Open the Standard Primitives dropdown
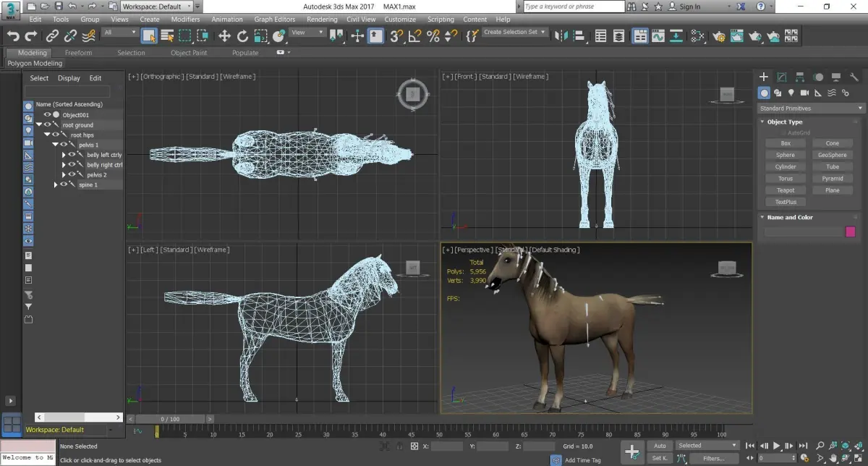 point(811,109)
